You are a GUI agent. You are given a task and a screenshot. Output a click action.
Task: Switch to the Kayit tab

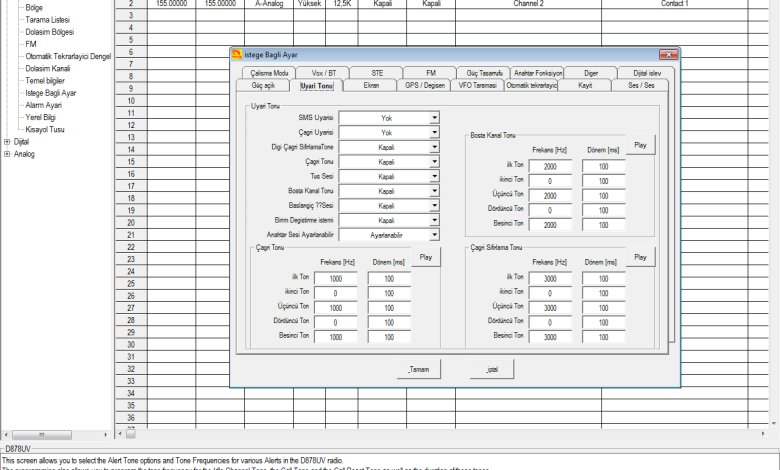(585, 86)
